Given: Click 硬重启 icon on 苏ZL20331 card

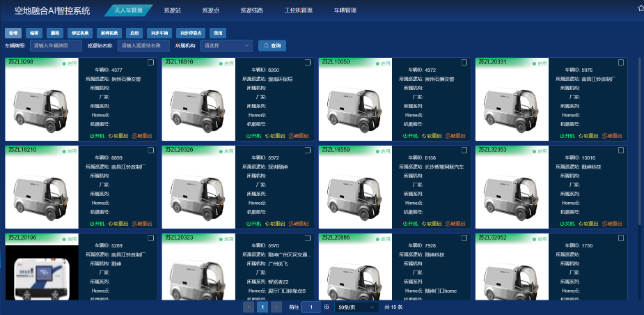Looking at the screenshot, I should click(x=604, y=136).
